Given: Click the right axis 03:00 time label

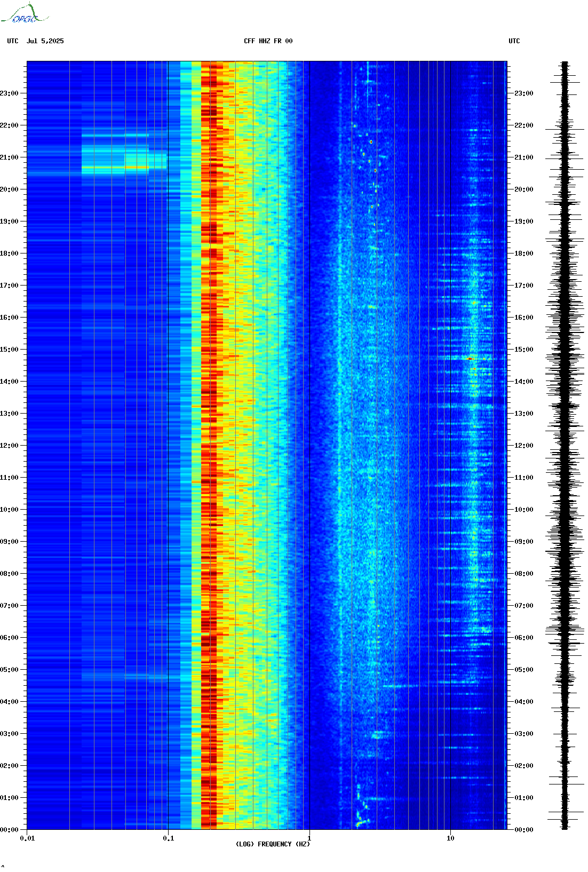Looking at the screenshot, I should [523, 734].
